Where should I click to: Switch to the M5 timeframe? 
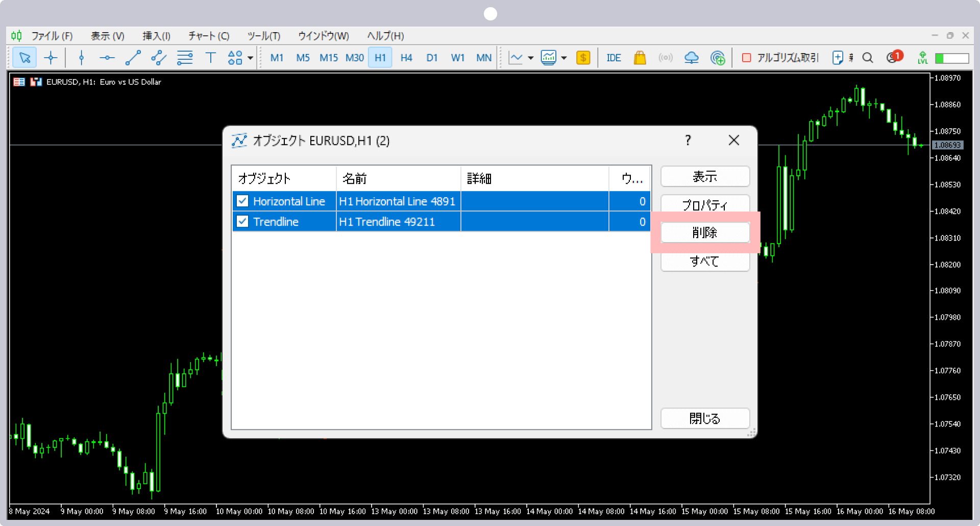(303, 58)
